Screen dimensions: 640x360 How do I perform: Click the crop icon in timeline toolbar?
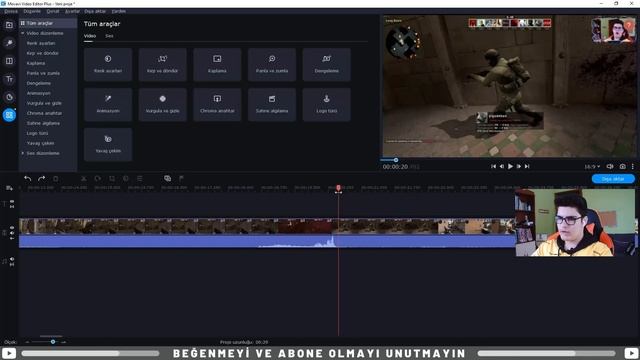pyautogui.click(x=112, y=178)
